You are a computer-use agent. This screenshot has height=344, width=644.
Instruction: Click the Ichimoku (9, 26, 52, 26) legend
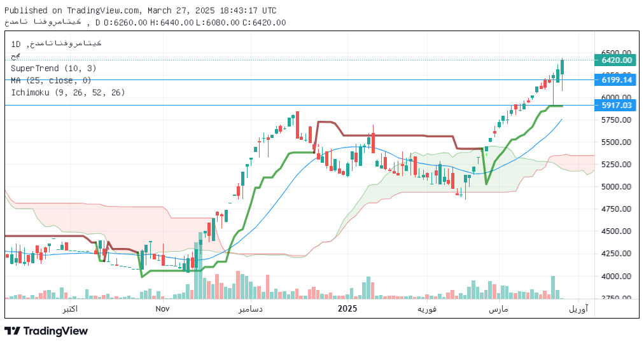click(x=67, y=92)
